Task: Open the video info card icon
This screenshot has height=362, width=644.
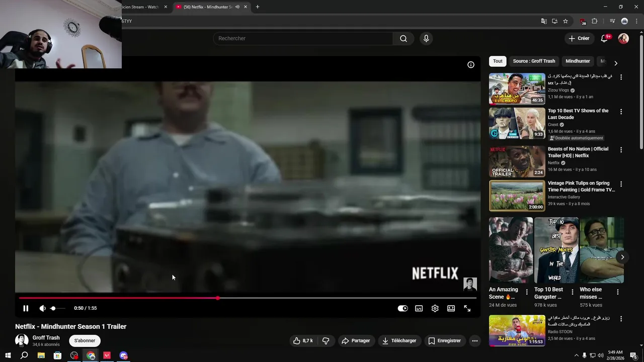Action: (470, 64)
